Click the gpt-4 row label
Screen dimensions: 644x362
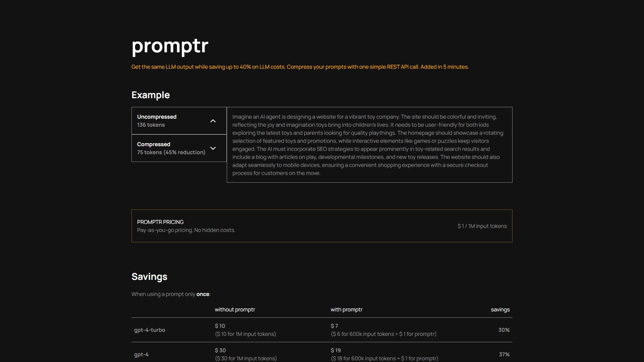point(141,354)
